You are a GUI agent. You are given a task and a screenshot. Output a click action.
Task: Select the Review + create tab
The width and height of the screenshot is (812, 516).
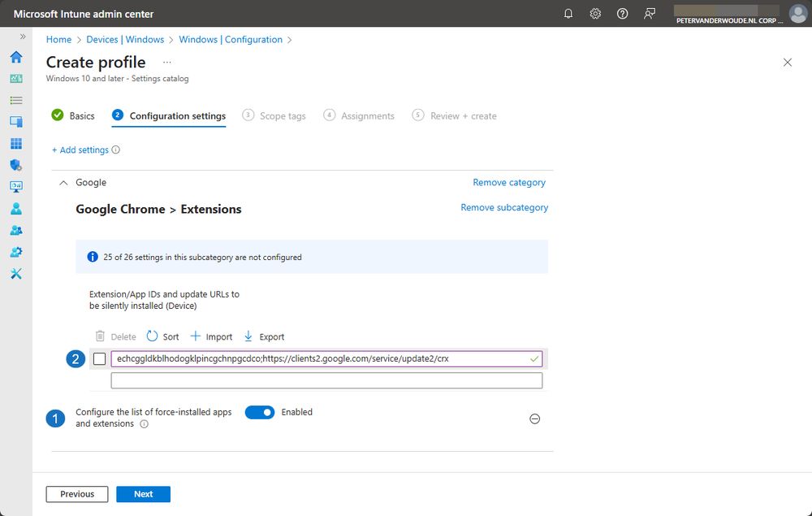click(454, 115)
